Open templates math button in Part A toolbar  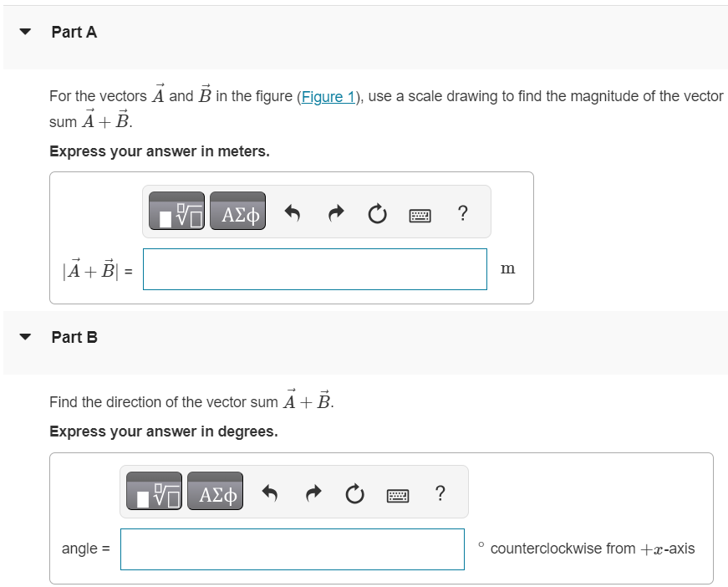(x=176, y=211)
